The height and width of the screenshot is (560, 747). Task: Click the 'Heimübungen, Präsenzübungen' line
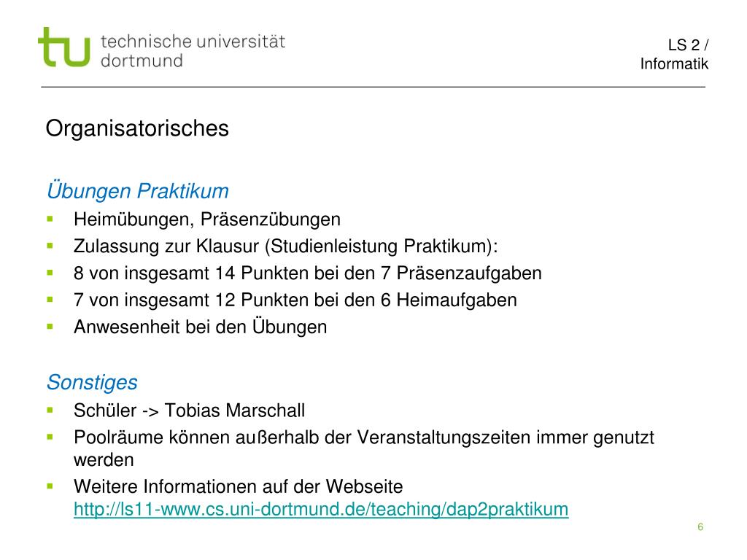(207, 219)
